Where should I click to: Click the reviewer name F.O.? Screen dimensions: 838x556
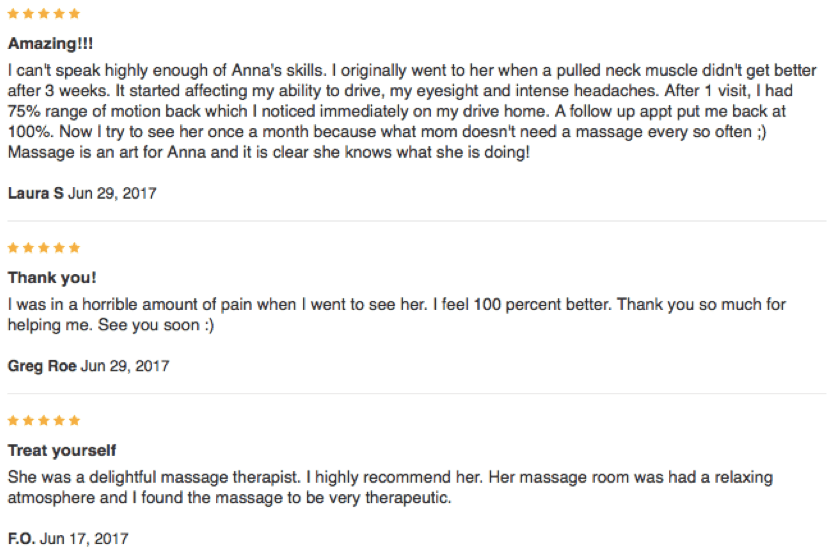click(22, 539)
